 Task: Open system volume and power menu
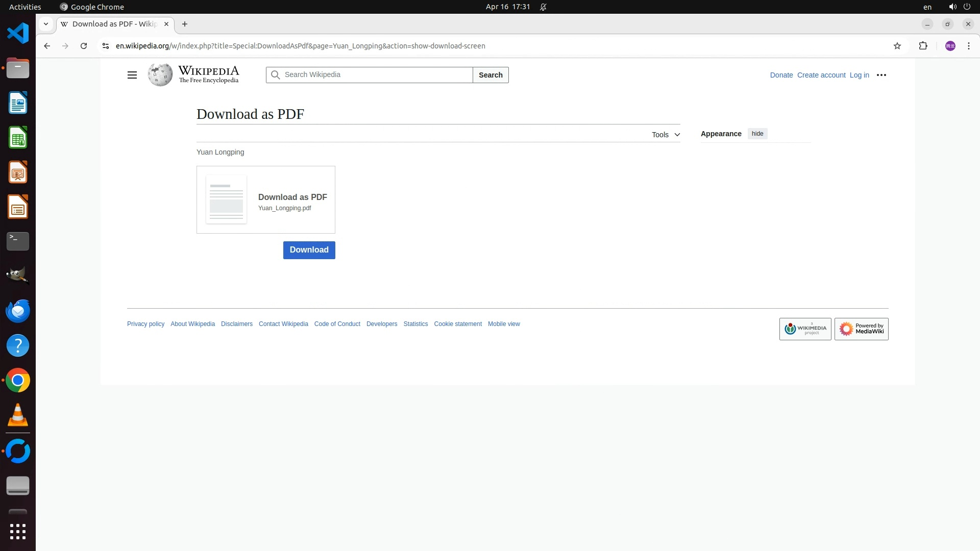pos(959,7)
